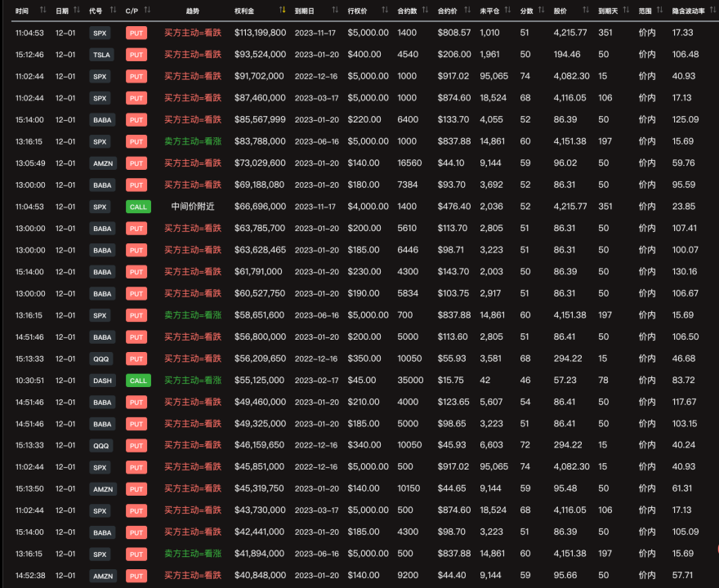The image size is (719, 588).
Task: Click the sort arrows beside 行权价 header
Action: click(385, 10)
